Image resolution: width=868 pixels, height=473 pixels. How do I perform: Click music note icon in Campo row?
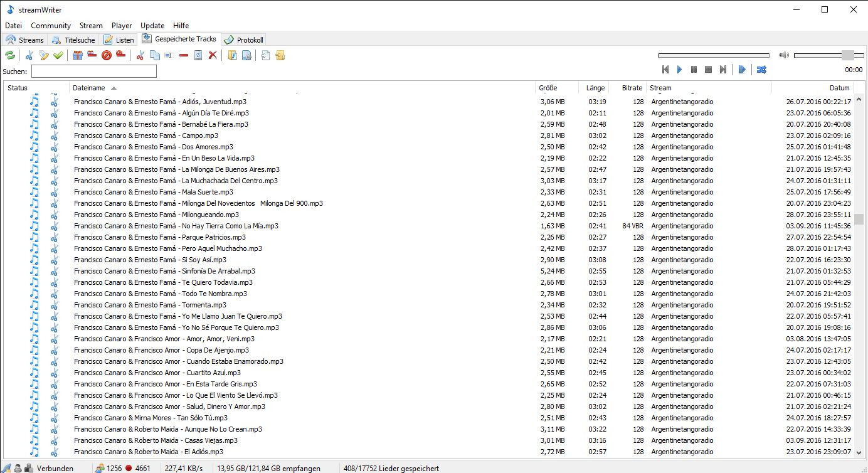pyautogui.click(x=34, y=136)
